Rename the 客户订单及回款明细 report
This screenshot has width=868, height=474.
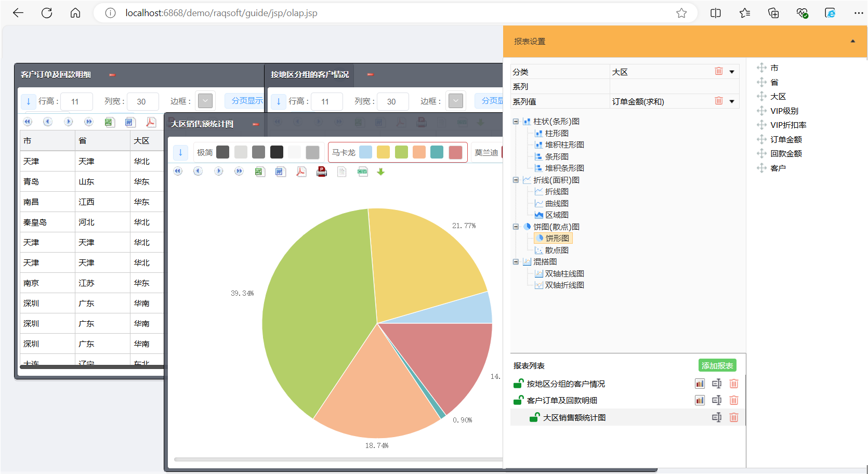coord(716,400)
